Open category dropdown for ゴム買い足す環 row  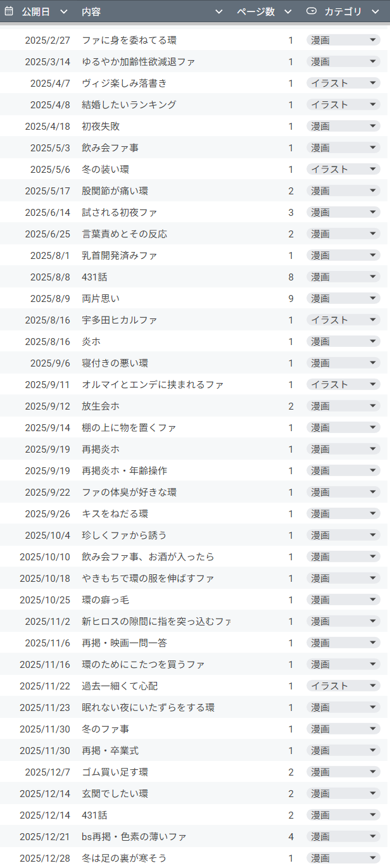pyautogui.click(x=374, y=772)
